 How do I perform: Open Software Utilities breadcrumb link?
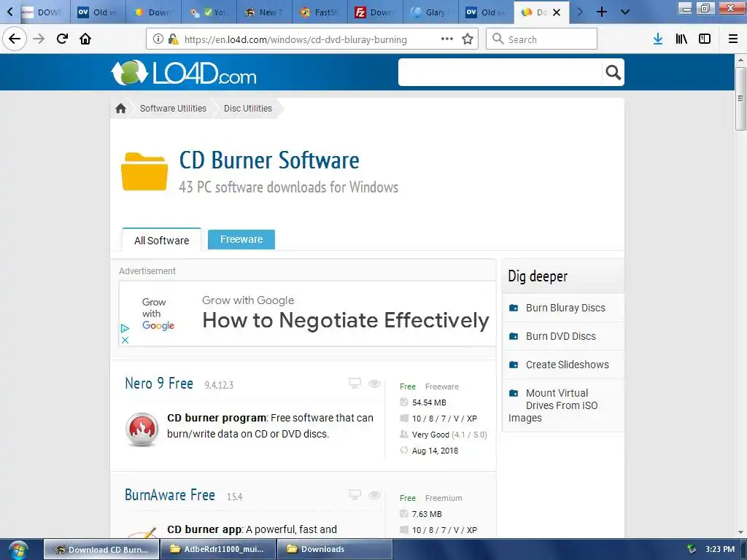point(173,109)
